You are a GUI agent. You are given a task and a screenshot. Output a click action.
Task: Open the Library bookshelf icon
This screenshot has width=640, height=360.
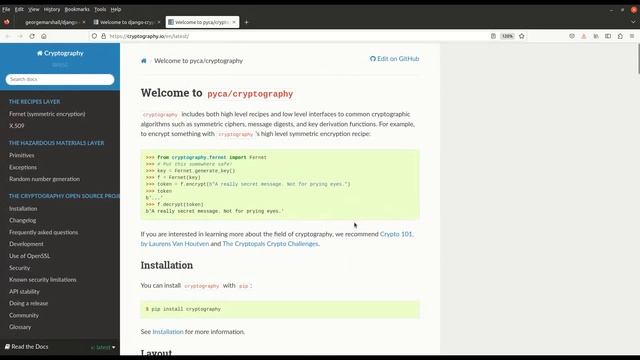tap(596, 36)
